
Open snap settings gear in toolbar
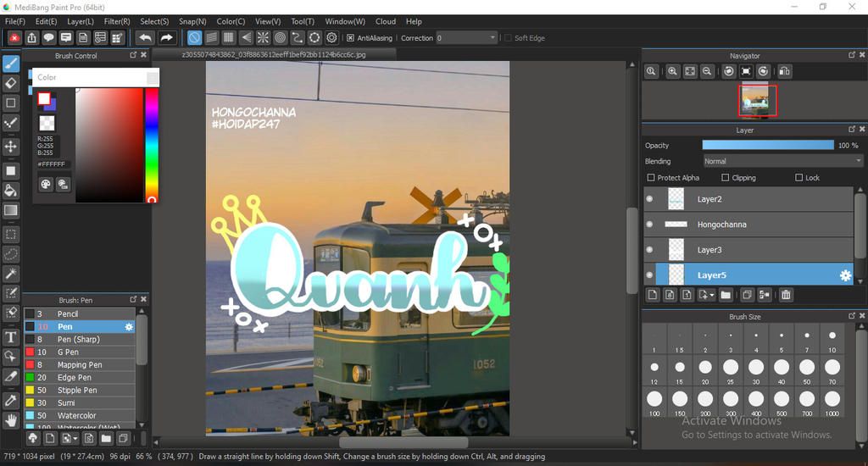pyautogui.click(x=331, y=37)
